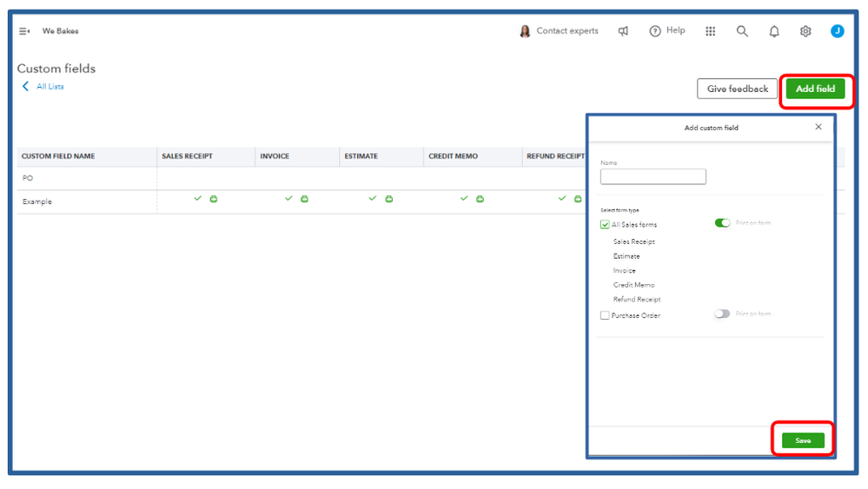This screenshot has width=868, height=489.
Task: Close the Add custom field panel
Action: tap(818, 127)
